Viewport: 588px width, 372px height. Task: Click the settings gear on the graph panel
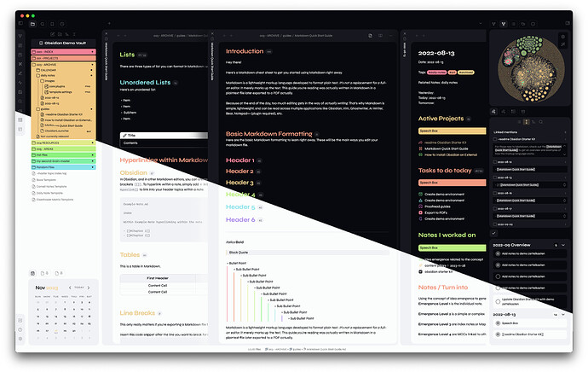[x=563, y=37]
